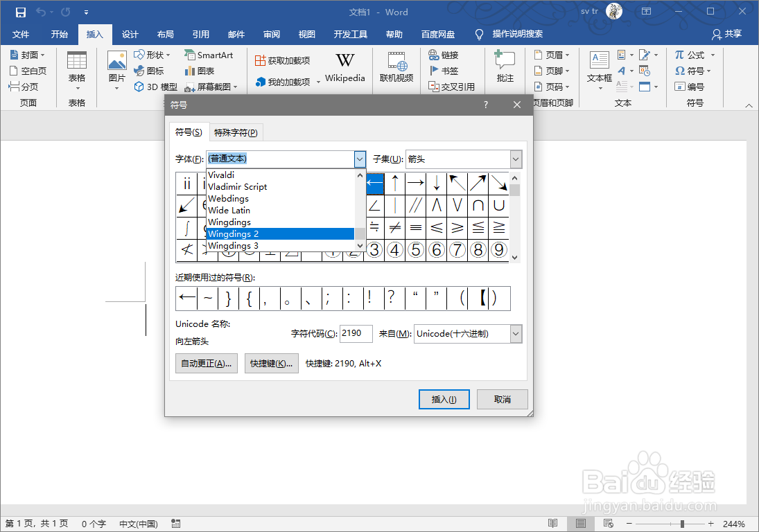Select the up arrow symbol cell

pyautogui.click(x=395, y=184)
